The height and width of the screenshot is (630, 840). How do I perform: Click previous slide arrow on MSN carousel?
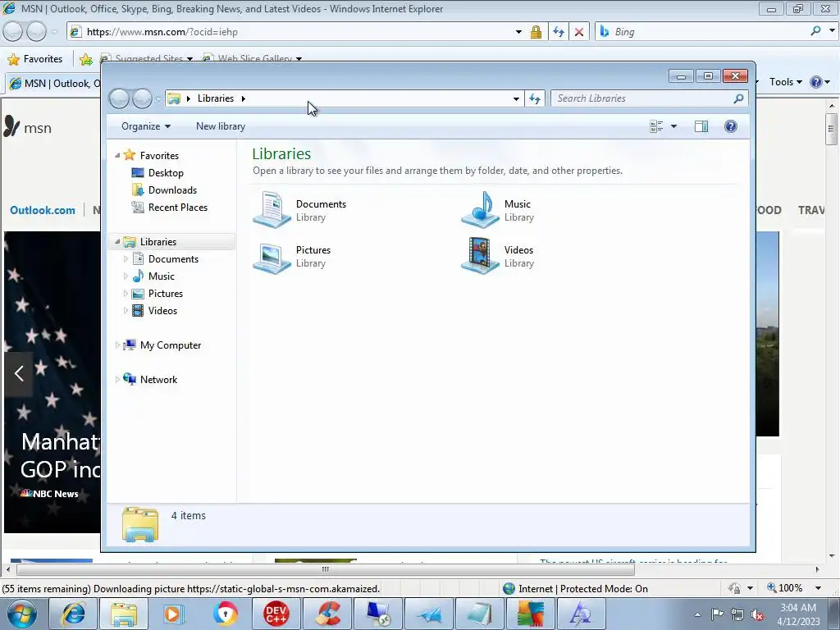click(19, 373)
